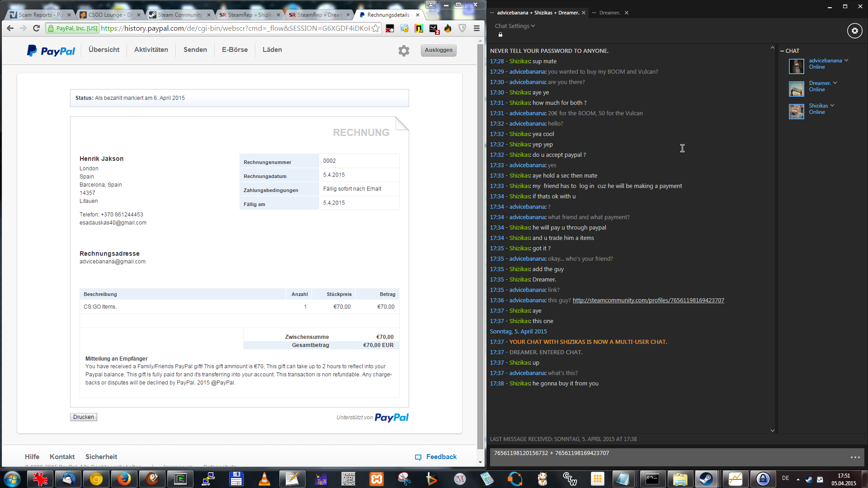868x488 pixels.
Task: Click the Steam taskbar icon
Action: [x=706, y=479]
